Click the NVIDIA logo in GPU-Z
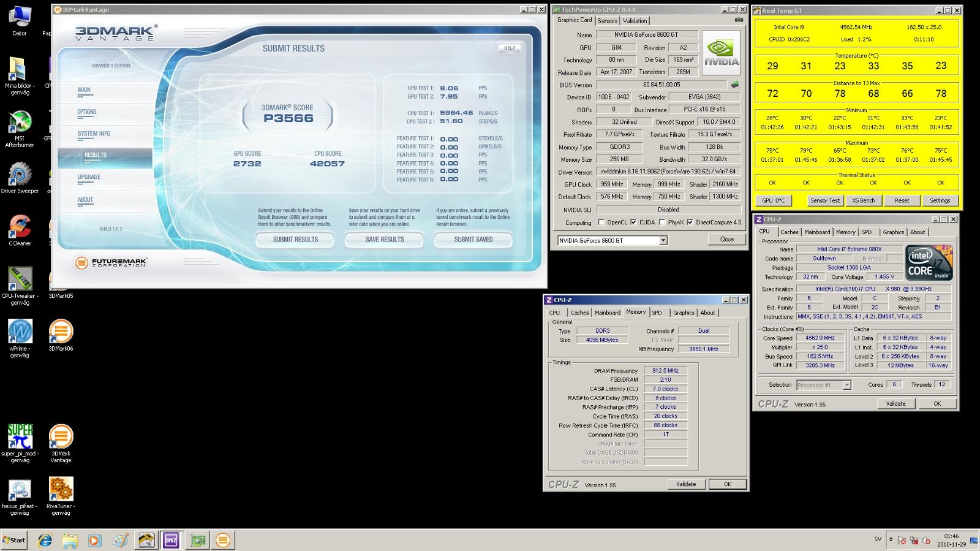Image resolution: width=980 pixels, height=551 pixels. 721,53
